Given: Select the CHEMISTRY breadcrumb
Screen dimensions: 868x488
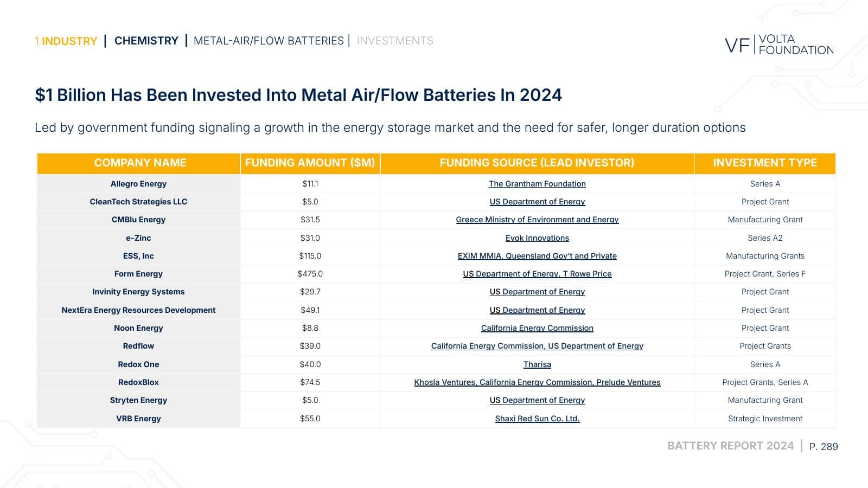Looking at the screenshot, I should coord(146,41).
